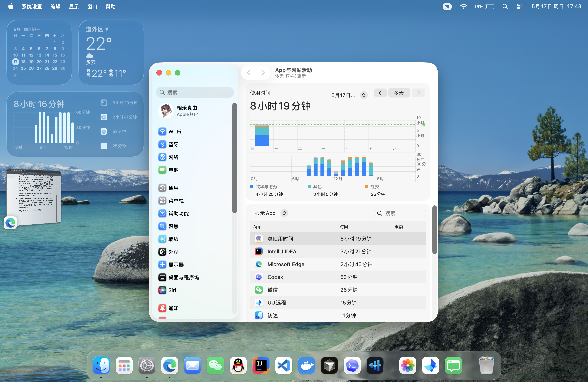Click the 时间 column header
The width and height of the screenshot is (588, 382).
[344, 227]
